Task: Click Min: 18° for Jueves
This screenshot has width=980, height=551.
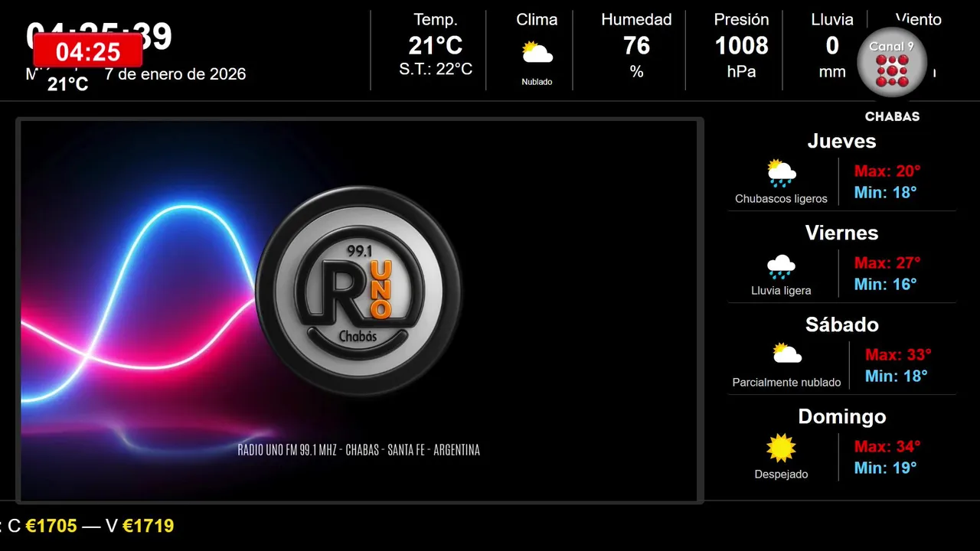Action: (885, 192)
